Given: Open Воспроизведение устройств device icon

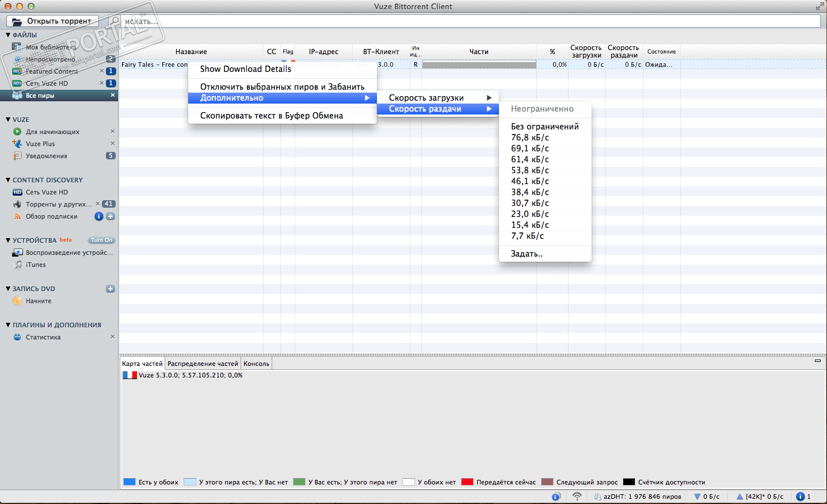Looking at the screenshot, I should (x=17, y=253).
